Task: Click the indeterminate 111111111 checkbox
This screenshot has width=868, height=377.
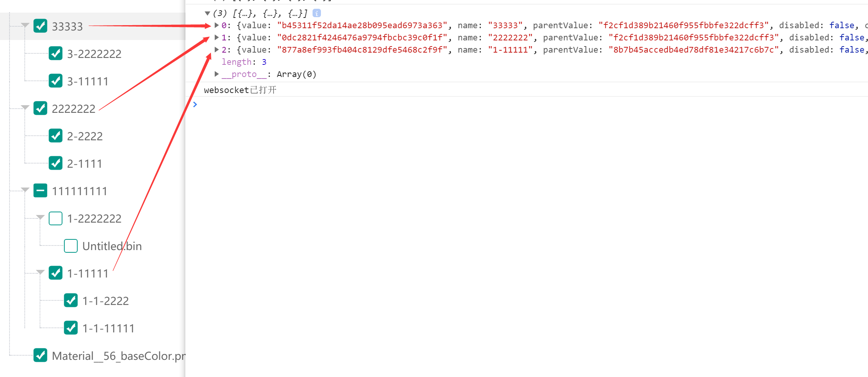Action: click(x=40, y=191)
